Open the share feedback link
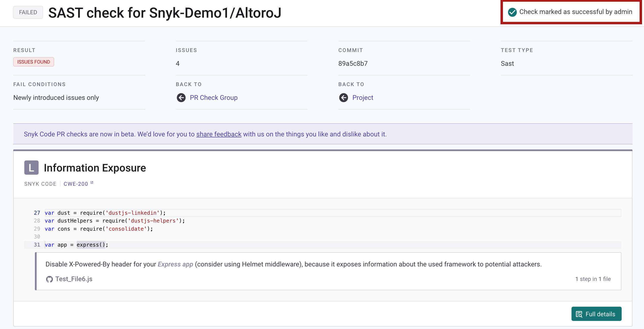The height and width of the screenshot is (329, 644). point(219,134)
